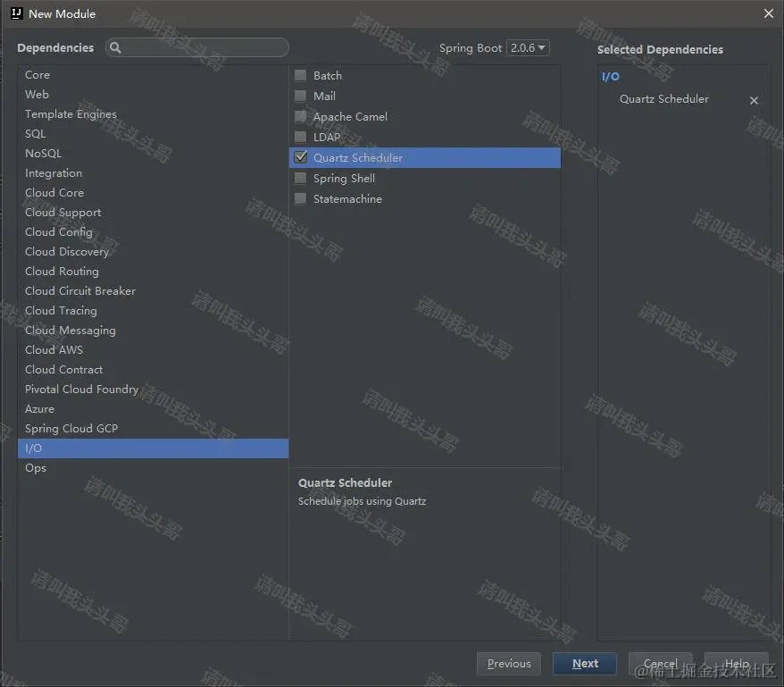This screenshot has width=784, height=687.
Task: Tick the Apache Camel checkbox
Action: pos(301,117)
